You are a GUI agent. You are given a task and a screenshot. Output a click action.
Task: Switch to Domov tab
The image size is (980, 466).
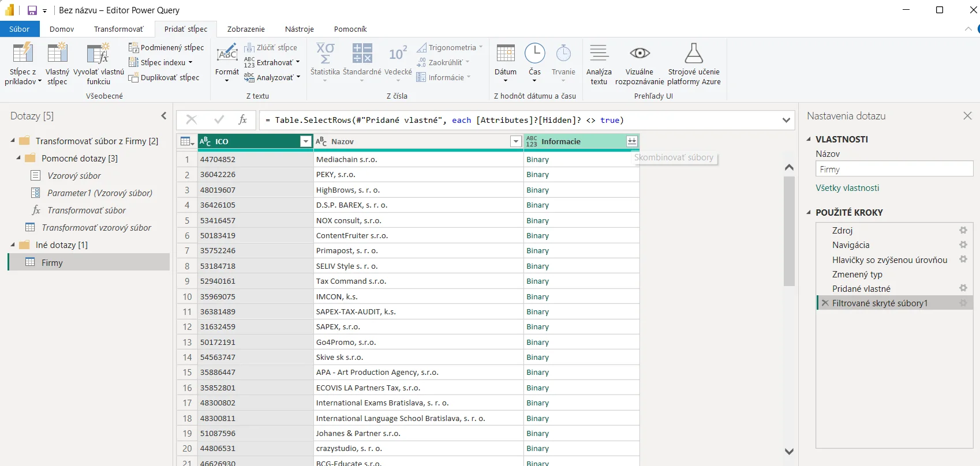(x=62, y=29)
